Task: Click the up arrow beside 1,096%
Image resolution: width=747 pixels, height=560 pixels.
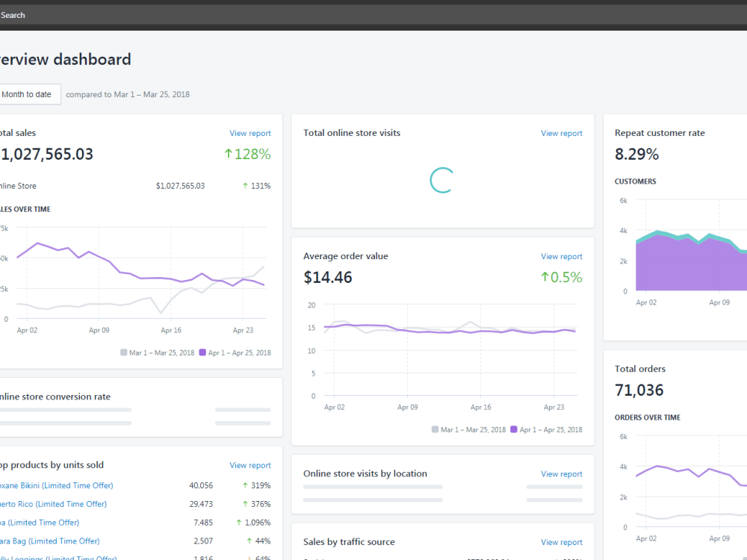Action: [x=239, y=523]
